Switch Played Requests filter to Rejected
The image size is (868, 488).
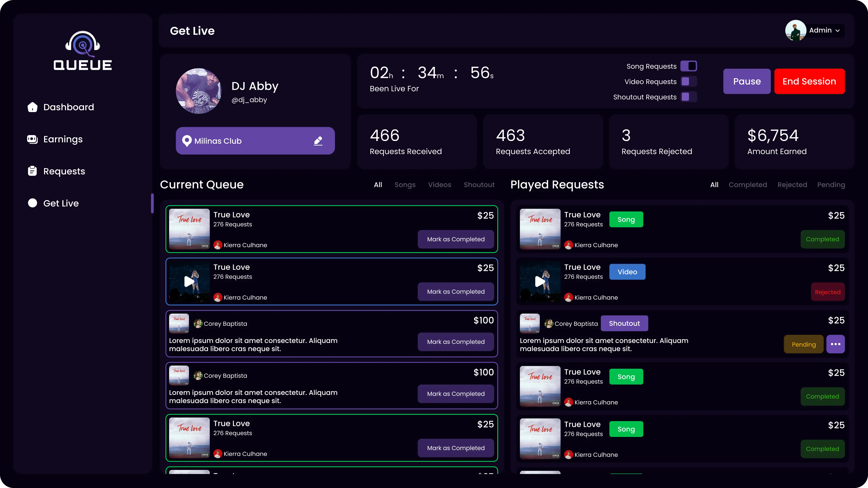coord(792,185)
